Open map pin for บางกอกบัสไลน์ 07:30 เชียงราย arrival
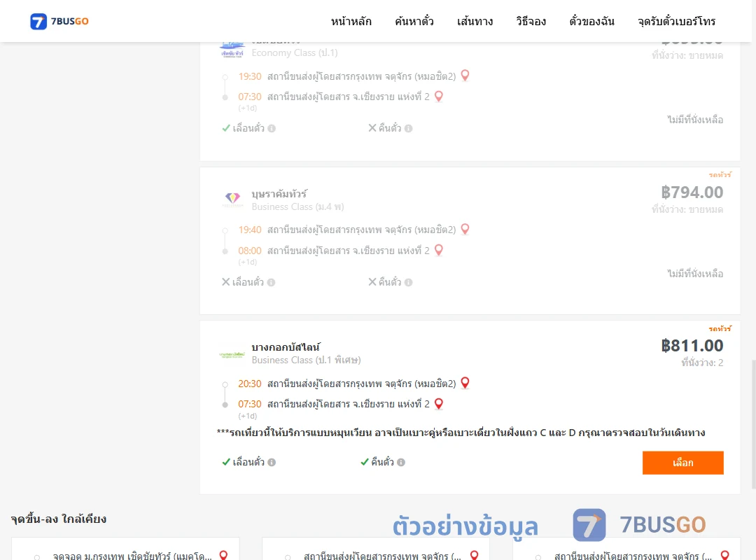This screenshot has width=756, height=560. (x=439, y=404)
